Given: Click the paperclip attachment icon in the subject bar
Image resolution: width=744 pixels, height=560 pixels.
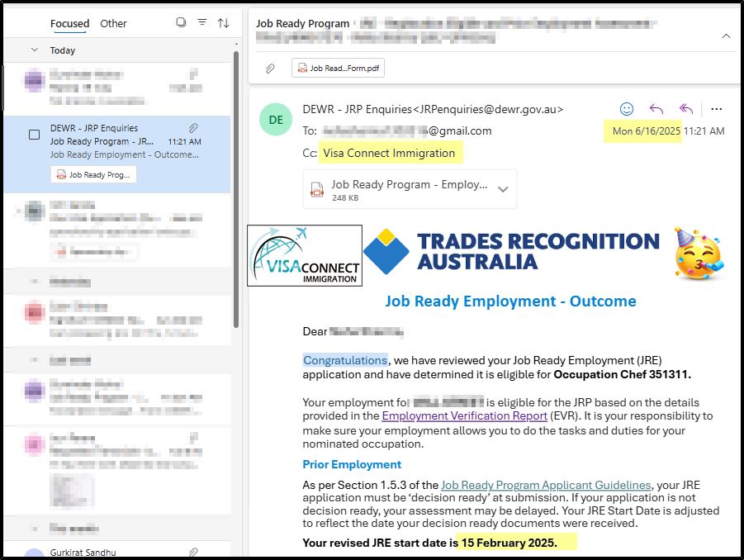Looking at the screenshot, I should 270,68.
